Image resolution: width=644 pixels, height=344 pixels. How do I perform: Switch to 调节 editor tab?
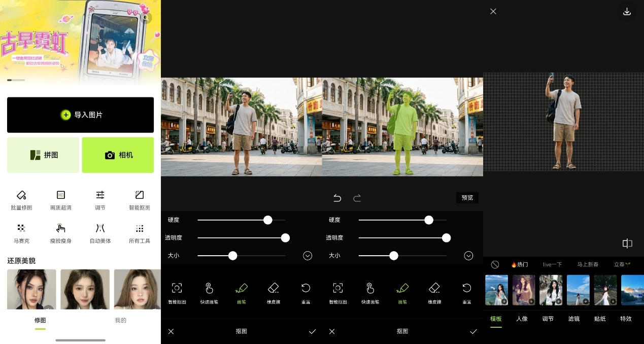click(548, 319)
